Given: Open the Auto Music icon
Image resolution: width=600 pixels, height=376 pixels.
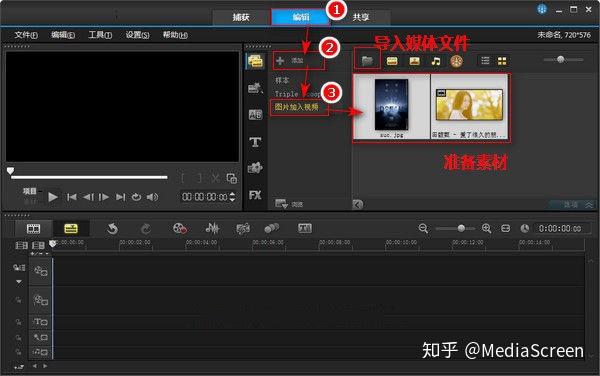Looking at the screenshot, I should (x=243, y=229).
